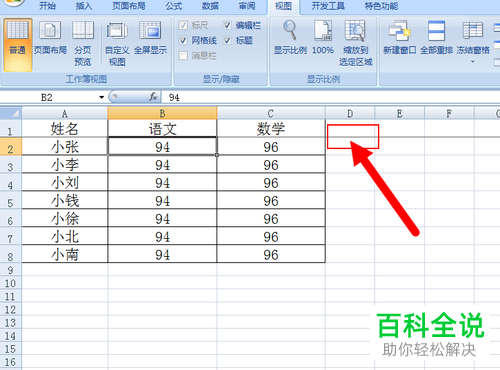Image resolution: width=500 pixels, height=370 pixels.
Task: Open the Developer (开发工具) tab
Action: pos(328,6)
